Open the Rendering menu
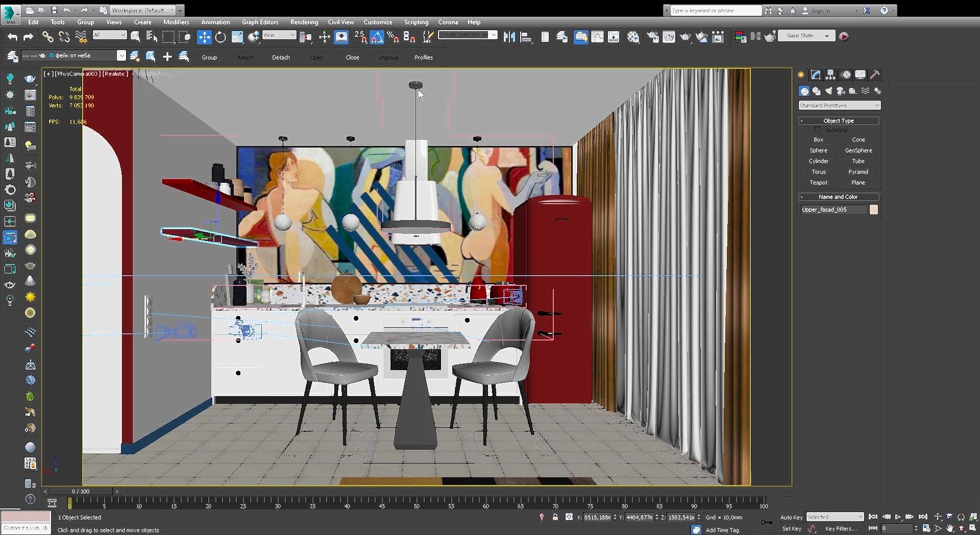Image resolution: width=980 pixels, height=535 pixels. 304,22
